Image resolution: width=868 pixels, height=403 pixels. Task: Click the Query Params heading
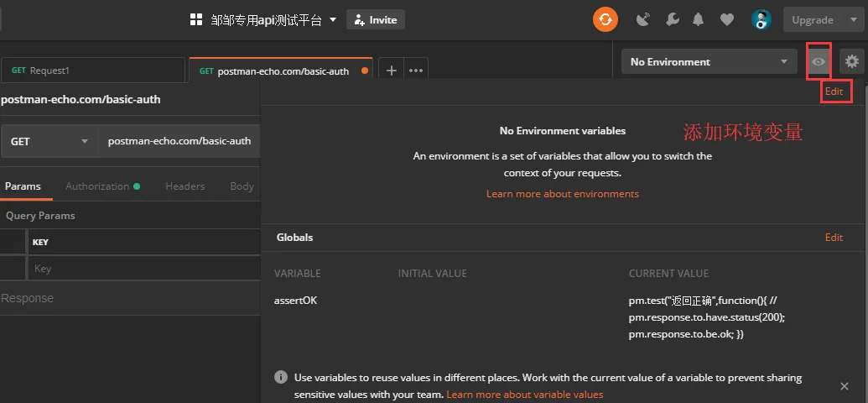pos(40,216)
